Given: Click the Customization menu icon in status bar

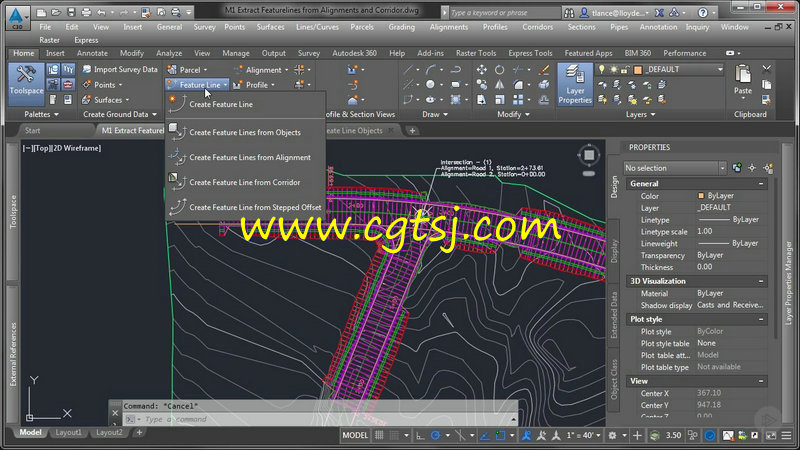Looking at the screenshot, I should coord(786,435).
